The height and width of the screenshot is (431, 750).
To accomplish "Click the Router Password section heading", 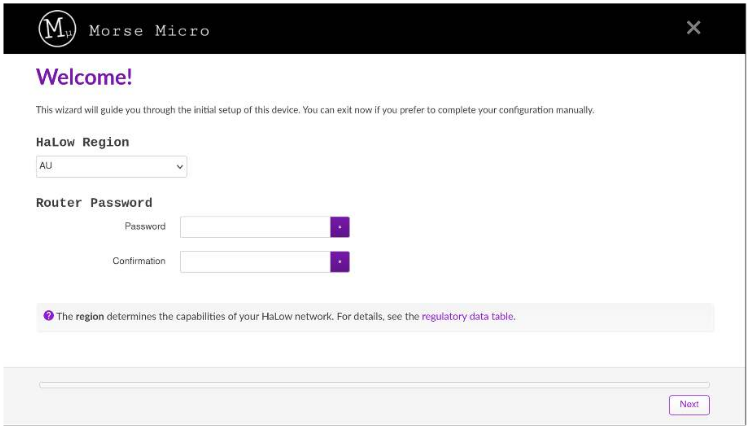I will click(x=94, y=203).
